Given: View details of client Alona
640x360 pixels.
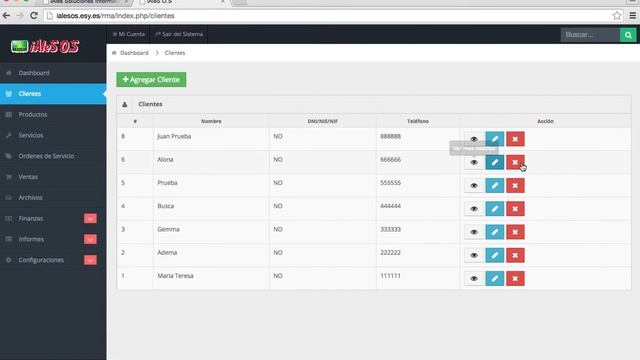Looking at the screenshot, I should 474,162.
